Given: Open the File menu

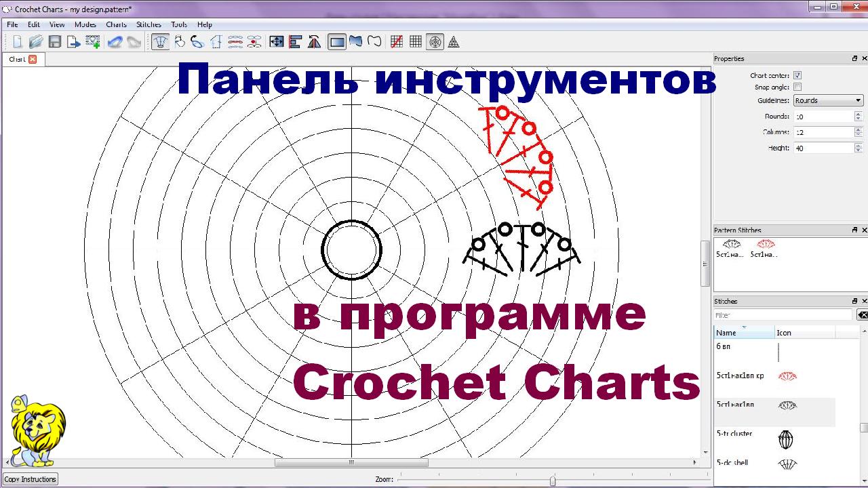Looking at the screenshot, I should coord(12,24).
